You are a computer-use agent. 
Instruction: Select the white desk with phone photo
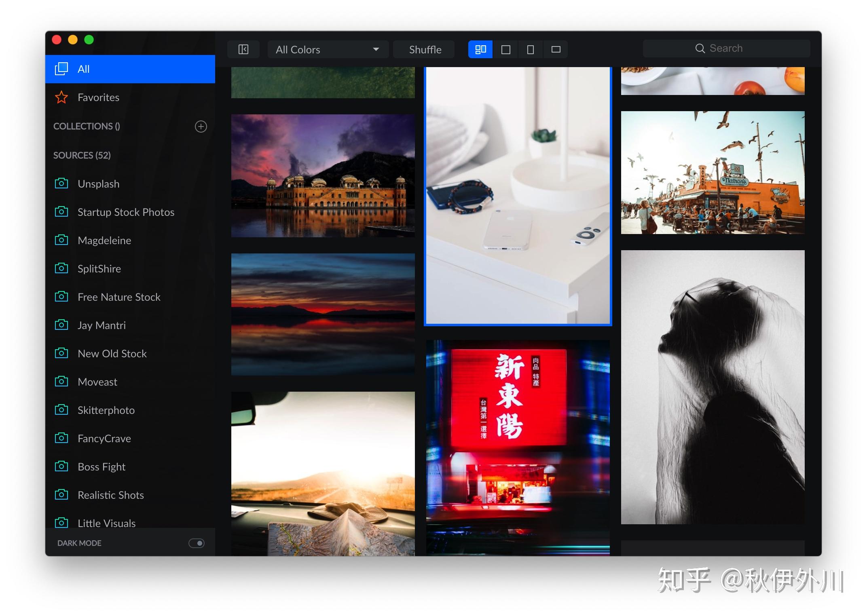click(x=518, y=196)
